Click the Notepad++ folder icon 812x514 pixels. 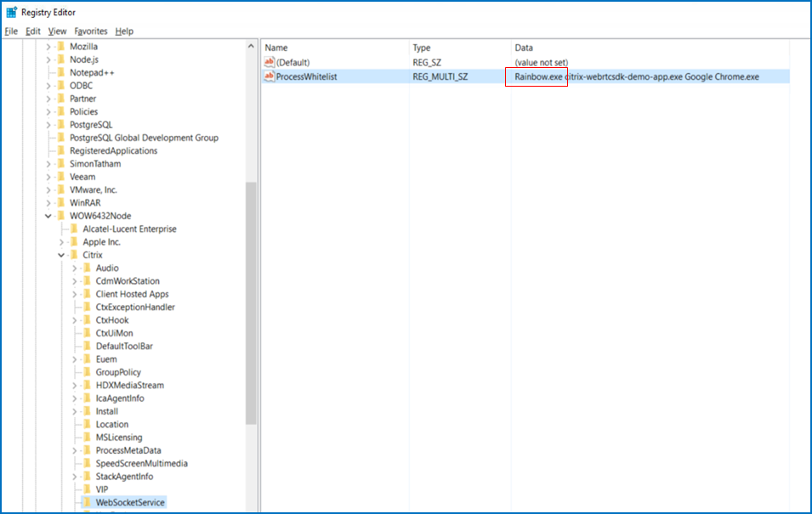[x=60, y=72]
